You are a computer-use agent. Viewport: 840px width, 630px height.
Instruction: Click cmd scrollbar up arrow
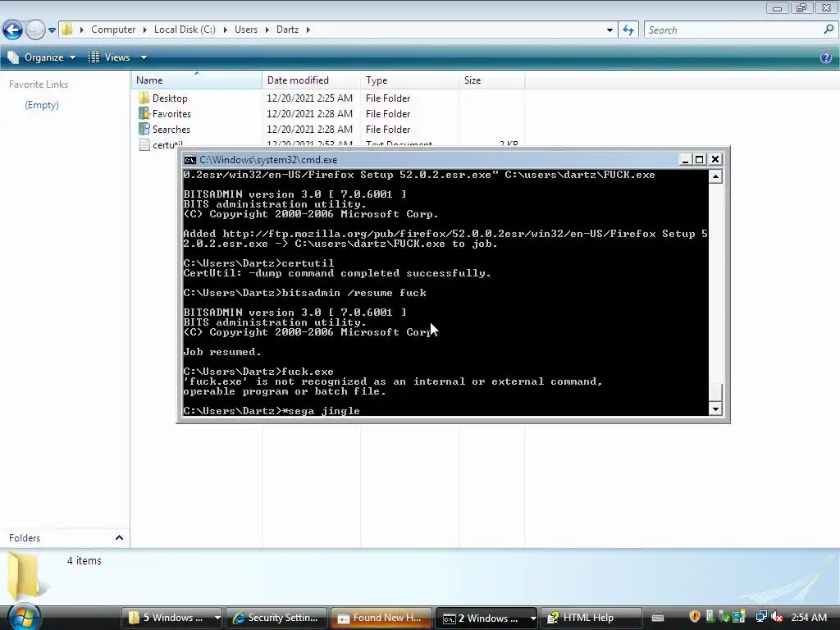tap(715, 176)
